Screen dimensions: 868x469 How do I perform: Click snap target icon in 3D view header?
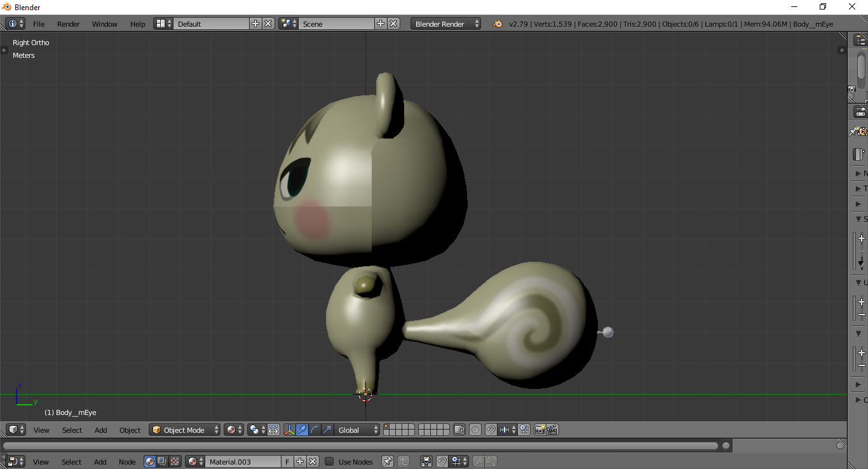click(x=524, y=430)
